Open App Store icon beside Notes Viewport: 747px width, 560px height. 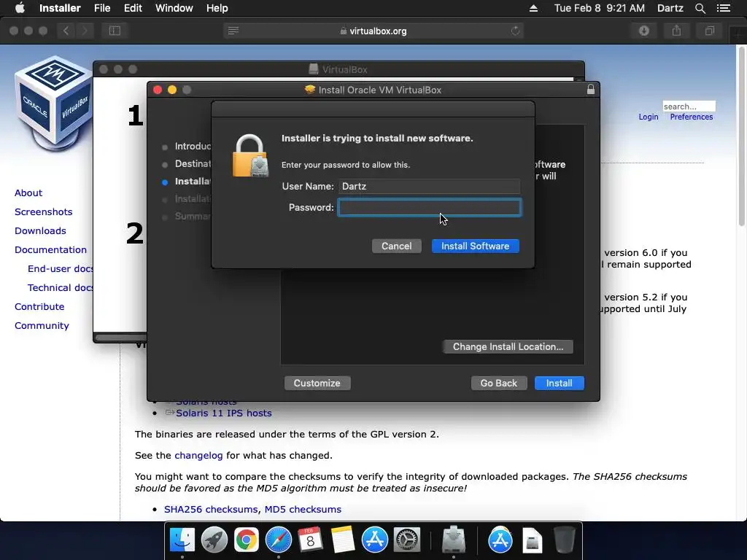(x=374, y=540)
